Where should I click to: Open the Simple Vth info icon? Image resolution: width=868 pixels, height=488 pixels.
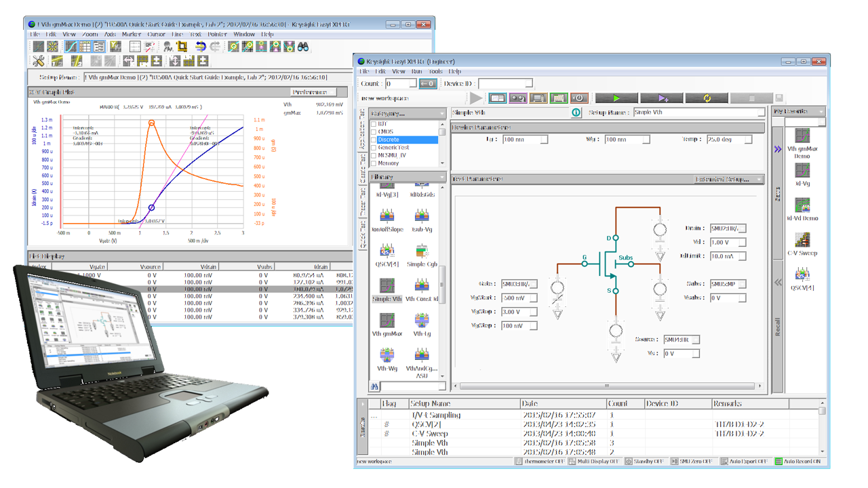pos(576,113)
